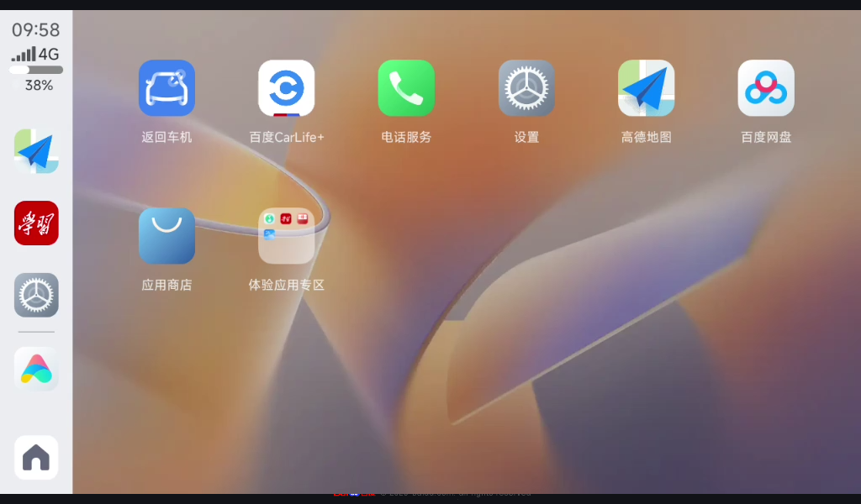861x504 pixels.
Task: Launch 高德地图 icon in app grid
Action: (647, 87)
